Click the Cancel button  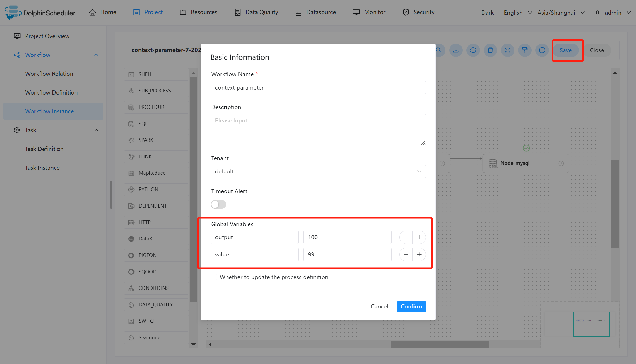[x=379, y=306]
